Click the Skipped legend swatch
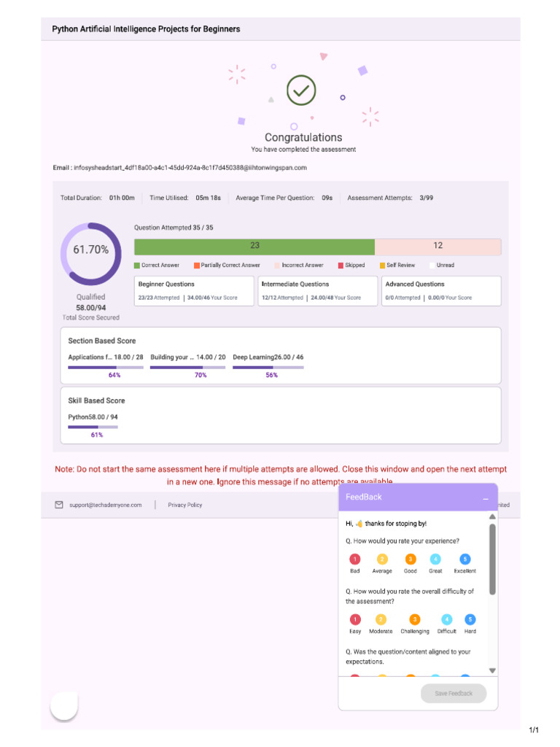 (341, 266)
